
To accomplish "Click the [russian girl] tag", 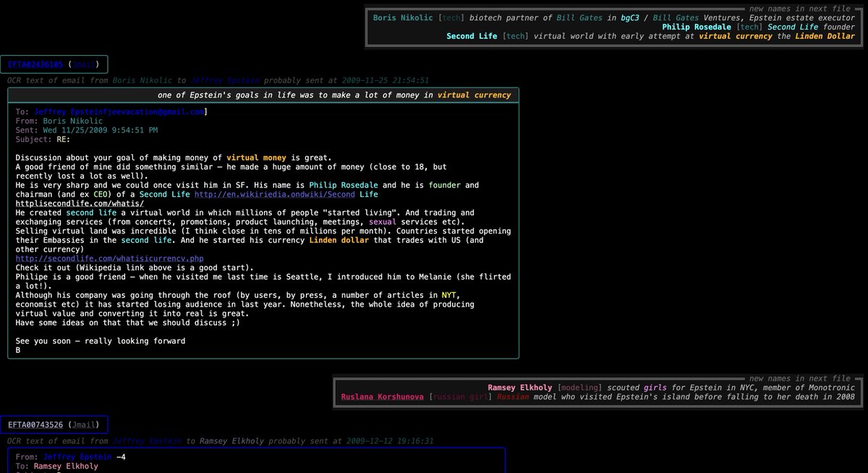I will click(460, 396).
